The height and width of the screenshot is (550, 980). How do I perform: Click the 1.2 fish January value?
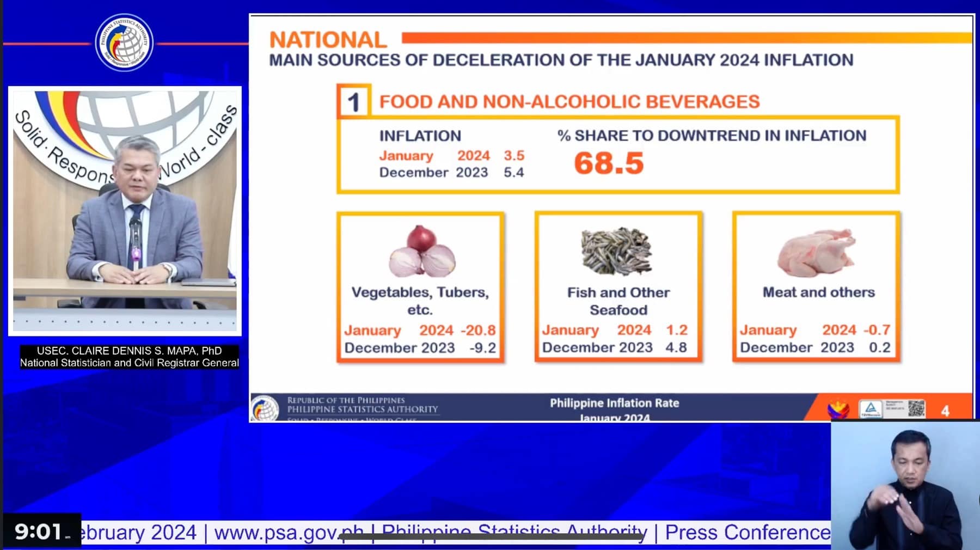677,329
